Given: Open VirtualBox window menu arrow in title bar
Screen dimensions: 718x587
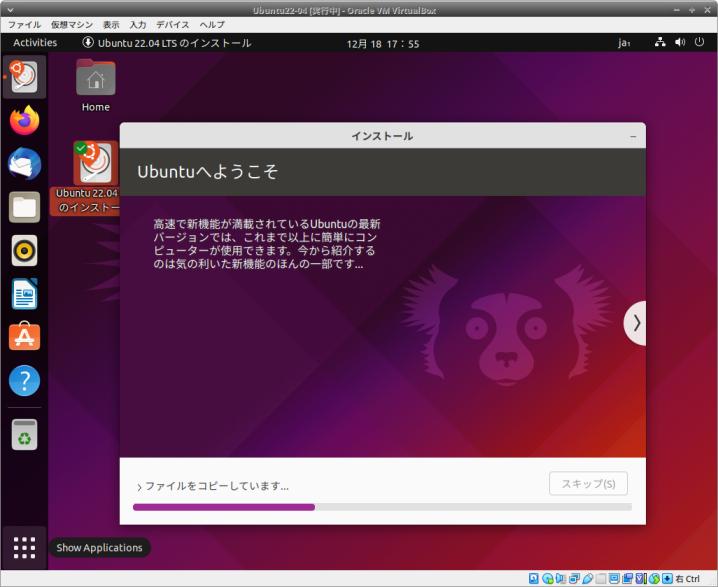Looking at the screenshot, I should tap(10, 10).
